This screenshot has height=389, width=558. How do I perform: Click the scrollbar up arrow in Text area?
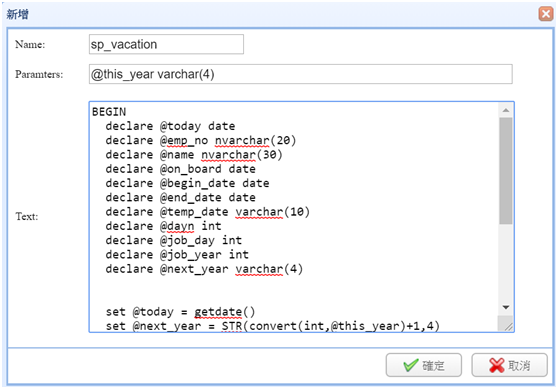click(506, 111)
